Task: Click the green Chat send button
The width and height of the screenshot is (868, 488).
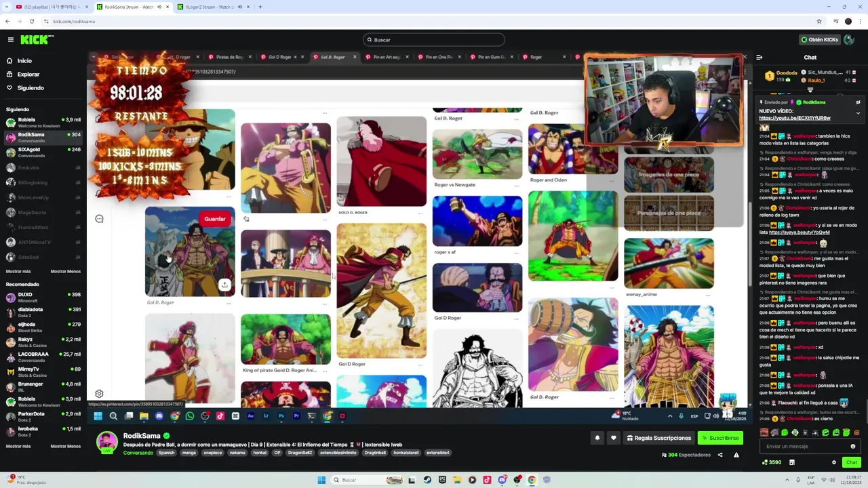Action: click(852, 462)
